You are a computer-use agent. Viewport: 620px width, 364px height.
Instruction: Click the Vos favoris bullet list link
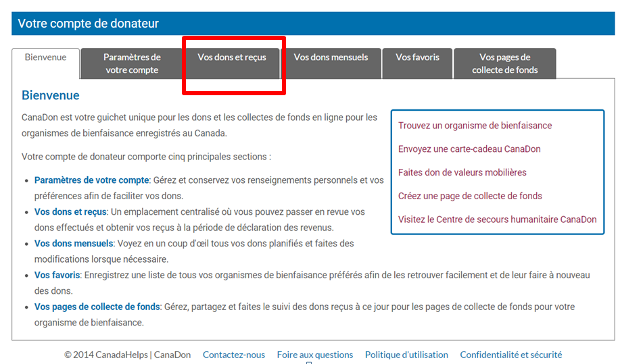click(x=57, y=275)
